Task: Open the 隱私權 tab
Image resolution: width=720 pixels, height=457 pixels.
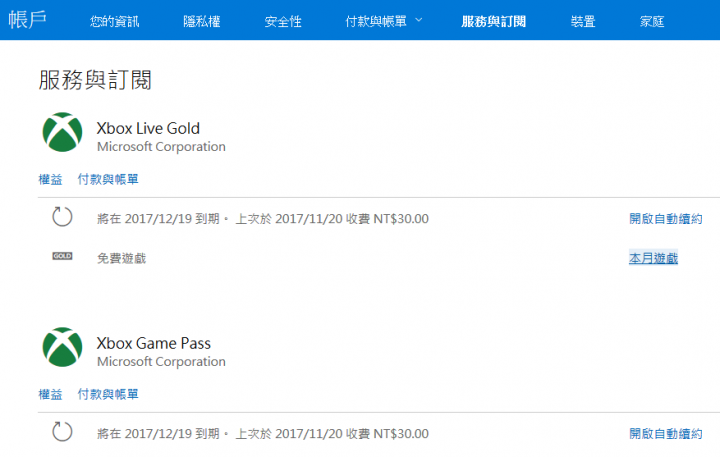Action: pos(202,21)
